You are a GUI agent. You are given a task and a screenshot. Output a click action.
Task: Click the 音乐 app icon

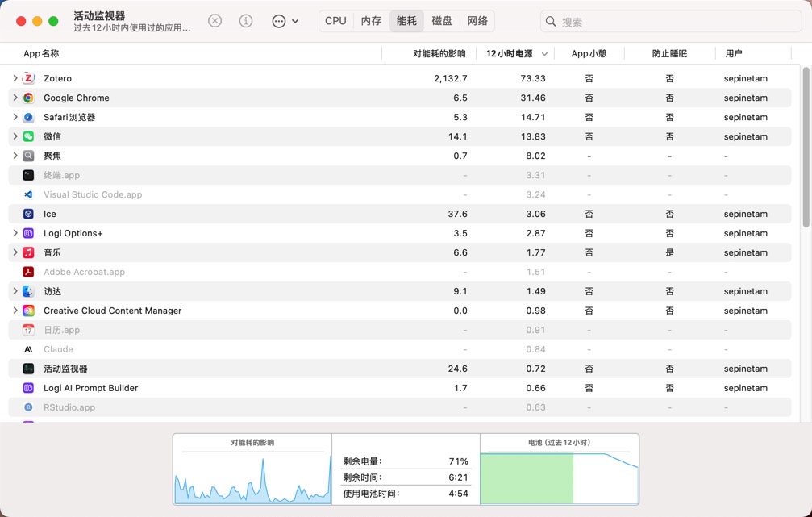tap(28, 252)
